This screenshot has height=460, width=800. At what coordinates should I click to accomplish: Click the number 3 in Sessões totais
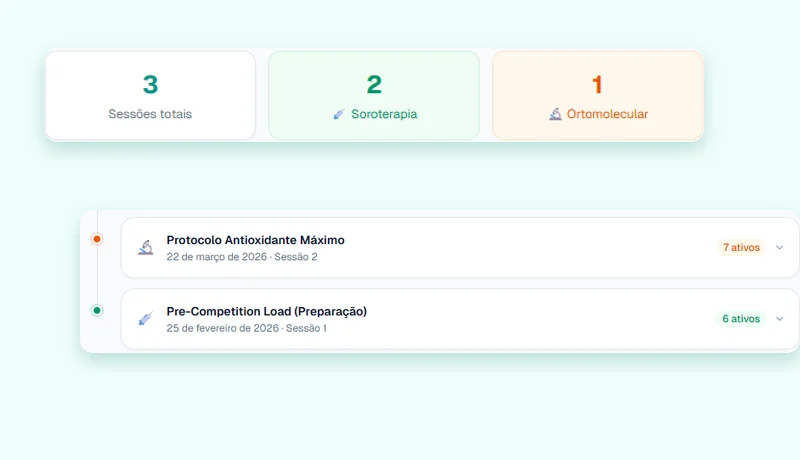[x=150, y=85]
